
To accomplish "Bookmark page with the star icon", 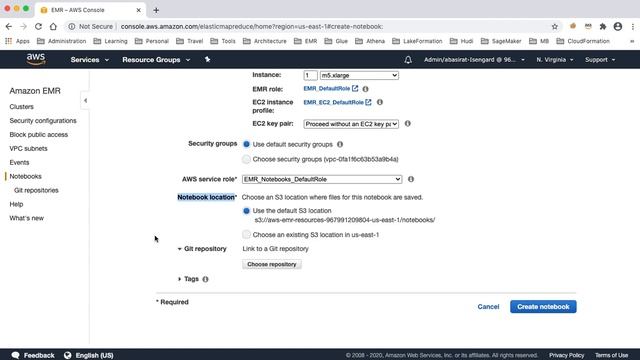I will [x=555, y=27].
